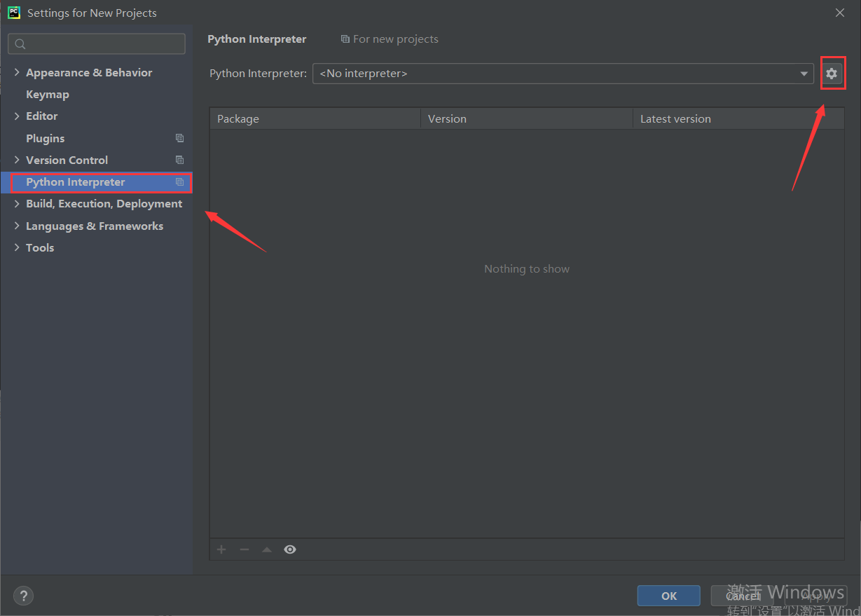Open the interpreter gear settings menu
The width and height of the screenshot is (861, 616).
832,74
